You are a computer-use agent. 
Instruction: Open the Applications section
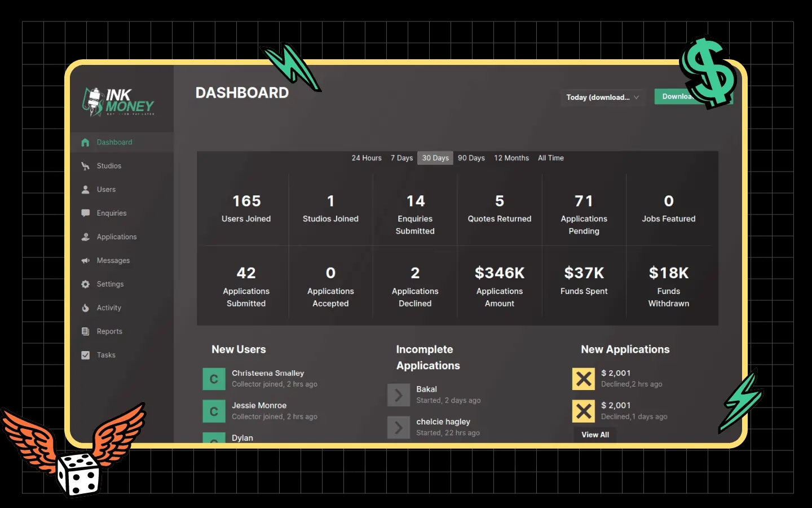pos(117,237)
